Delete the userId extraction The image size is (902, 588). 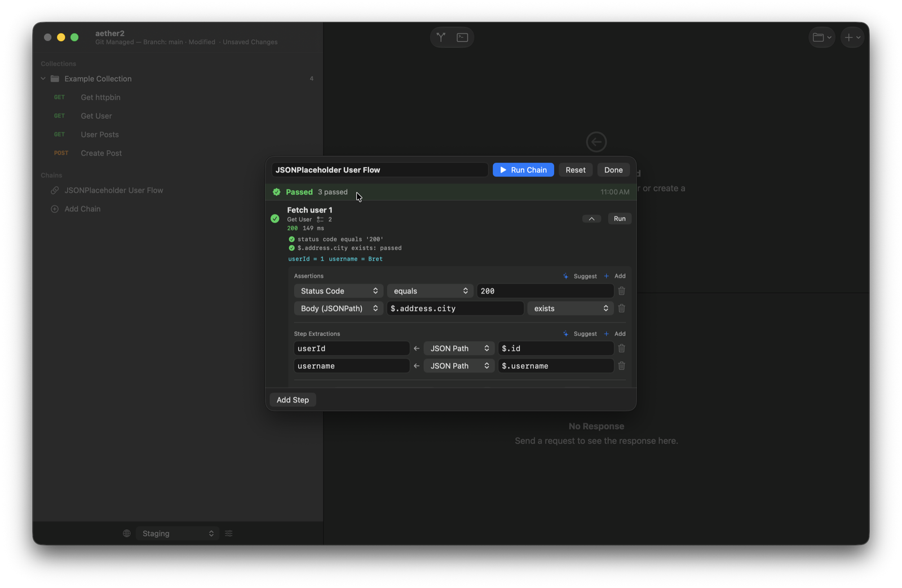(621, 348)
